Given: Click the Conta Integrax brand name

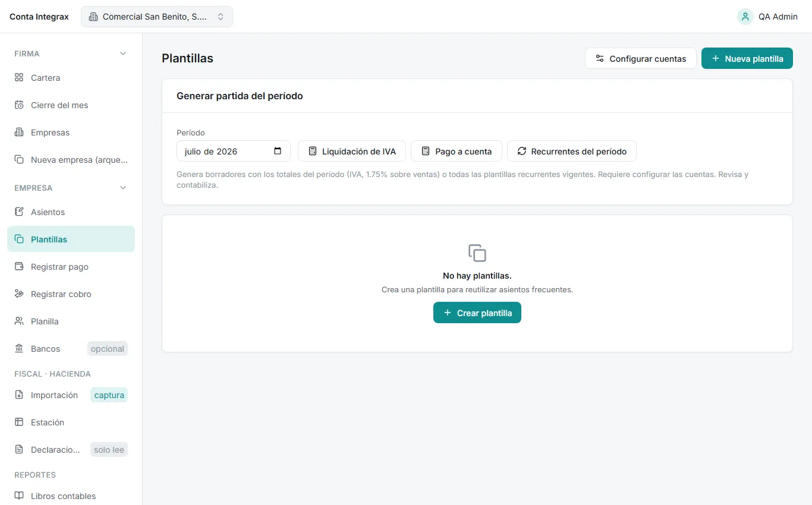Looking at the screenshot, I should tap(39, 17).
